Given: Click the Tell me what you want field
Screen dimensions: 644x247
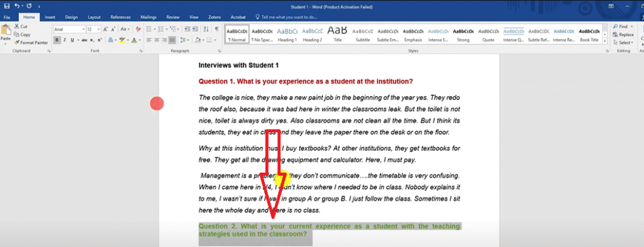Looking at the screenshot, I should point(286,17).
